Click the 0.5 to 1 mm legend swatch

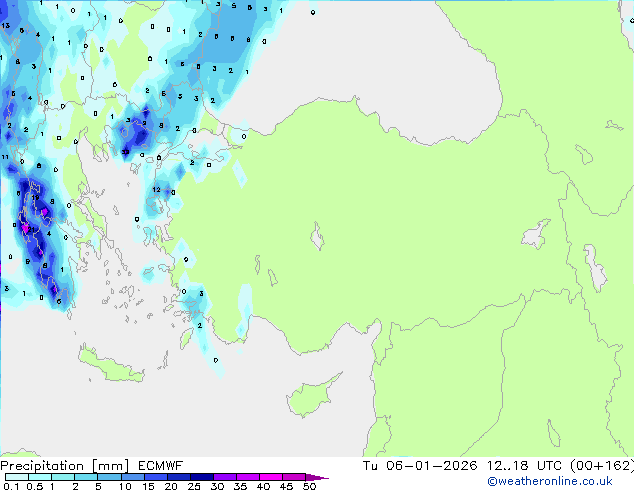40,477
